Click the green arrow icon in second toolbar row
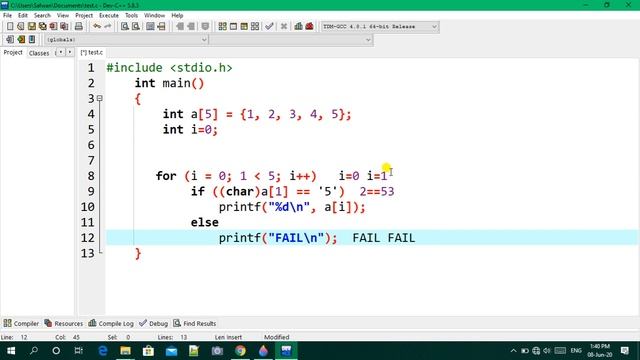Image resolution: width=640 pixels, height=360 pixels. [x=21, y=40]
